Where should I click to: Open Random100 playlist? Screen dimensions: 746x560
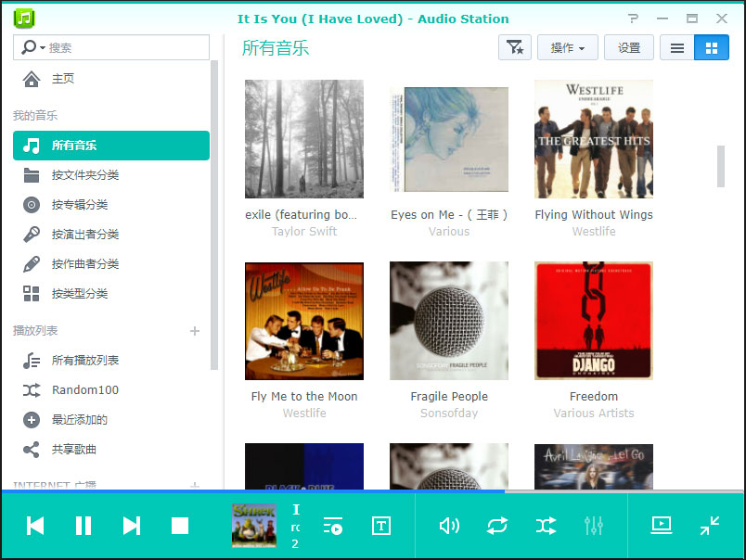click(x=84, y=390)
